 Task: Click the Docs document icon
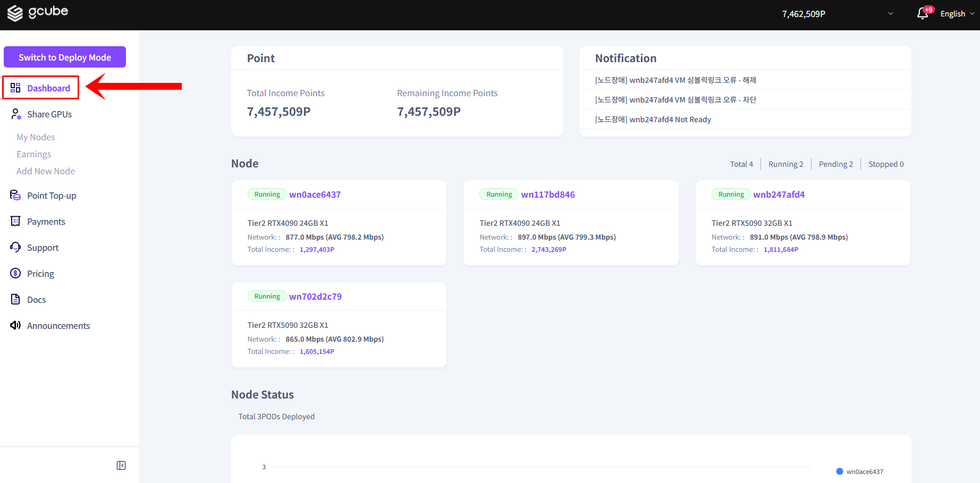15,299
